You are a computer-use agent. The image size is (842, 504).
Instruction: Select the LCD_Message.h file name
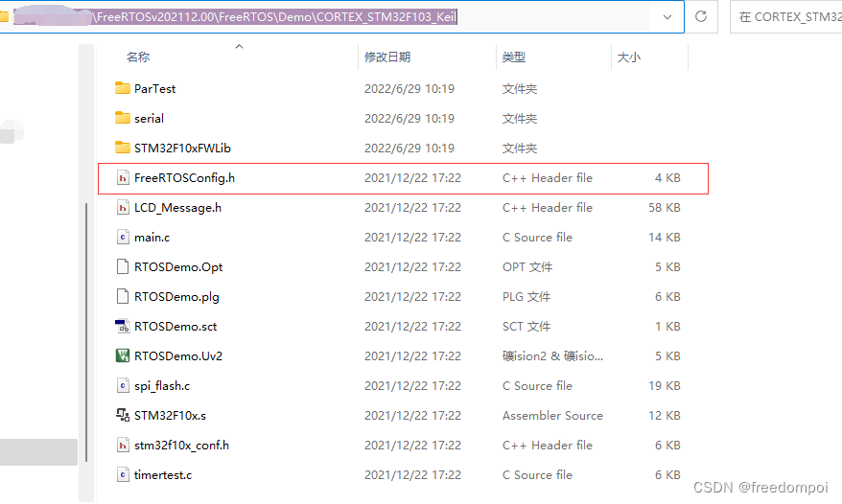pos(177,207)
